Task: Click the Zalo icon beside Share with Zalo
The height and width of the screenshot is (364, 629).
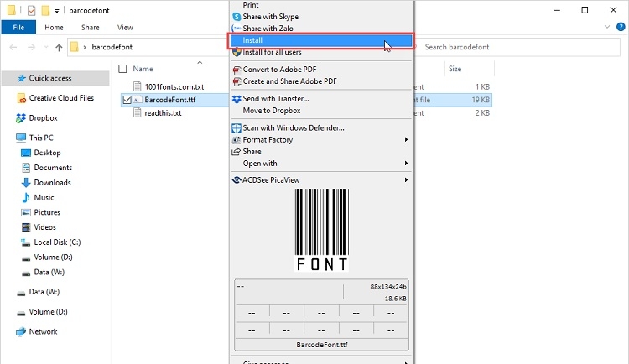Action: point(237,29)
